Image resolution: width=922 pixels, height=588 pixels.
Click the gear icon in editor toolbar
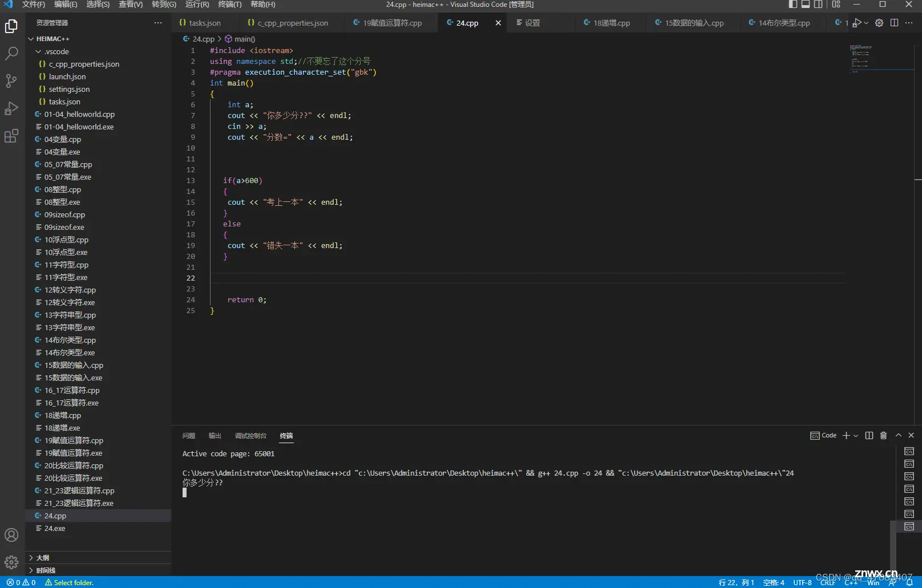[879, 23]
